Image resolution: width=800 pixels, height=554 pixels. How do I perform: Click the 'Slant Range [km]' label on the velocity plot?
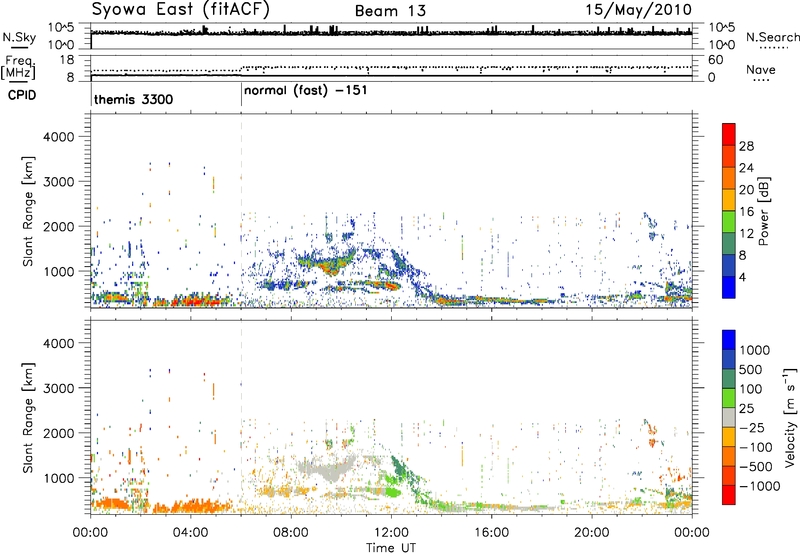point(28,418)
